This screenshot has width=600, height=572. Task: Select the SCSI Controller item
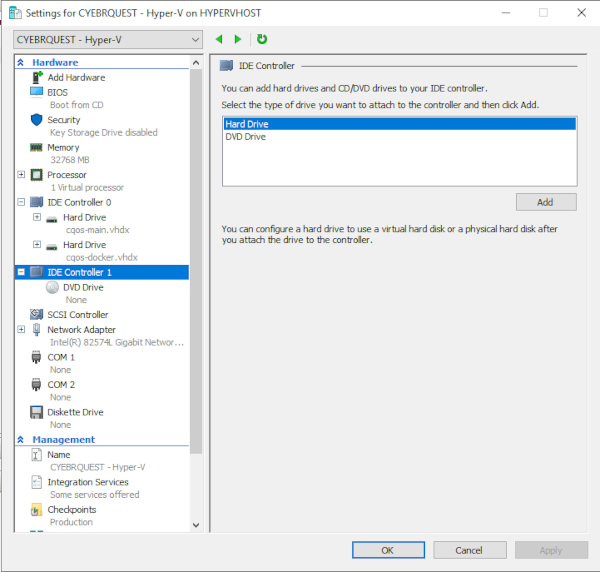(77, 314)
